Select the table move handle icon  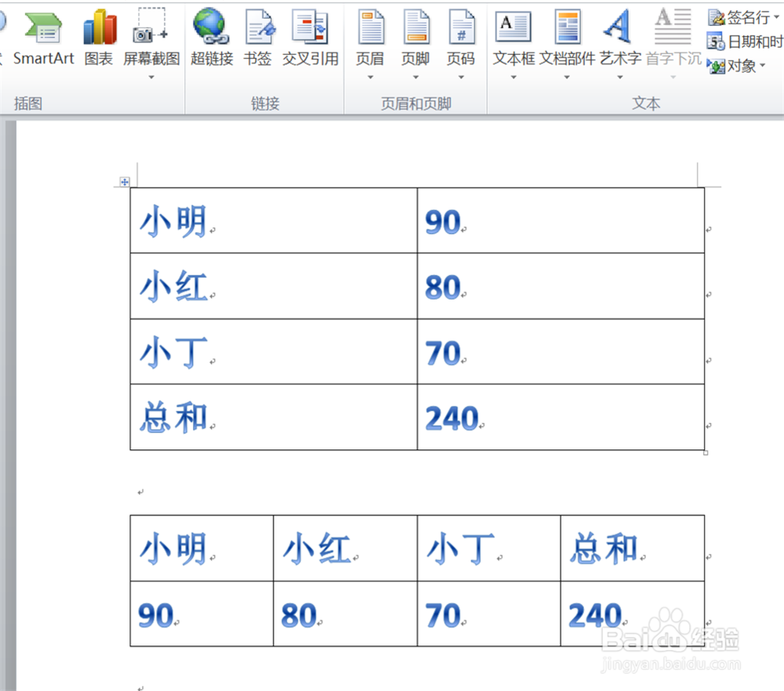point(125,181)
